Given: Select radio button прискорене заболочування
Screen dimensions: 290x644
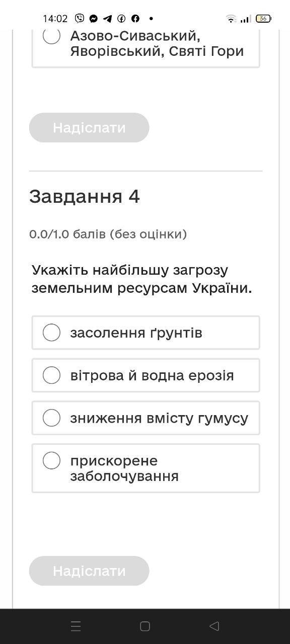Looking at the screenshot, I should (x=51, y=460).
